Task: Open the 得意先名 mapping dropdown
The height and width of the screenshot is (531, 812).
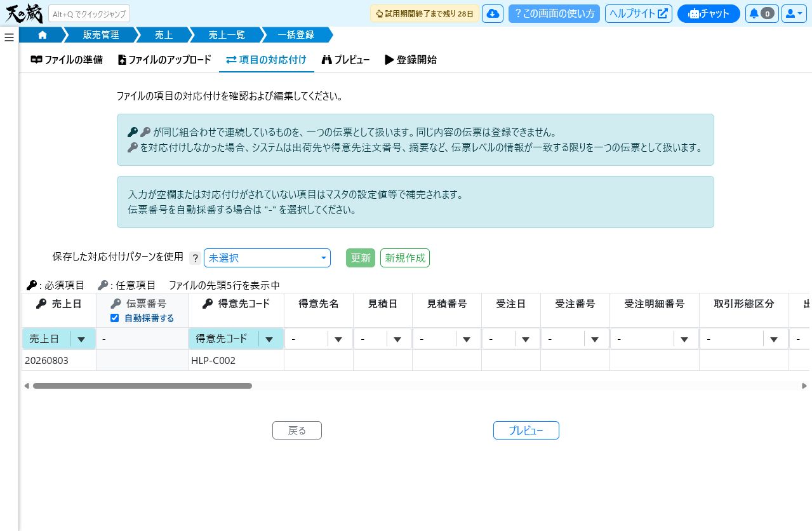Action: pos(319,339)
